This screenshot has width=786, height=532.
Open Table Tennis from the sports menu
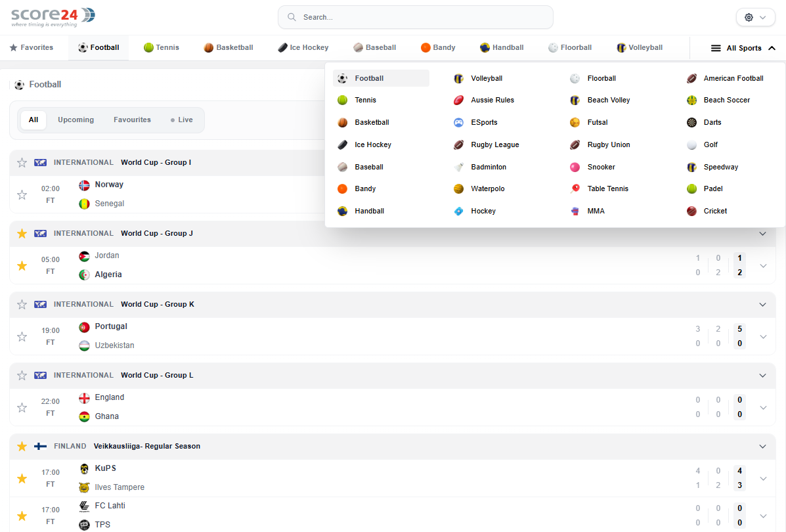click(x=599, y=188)
